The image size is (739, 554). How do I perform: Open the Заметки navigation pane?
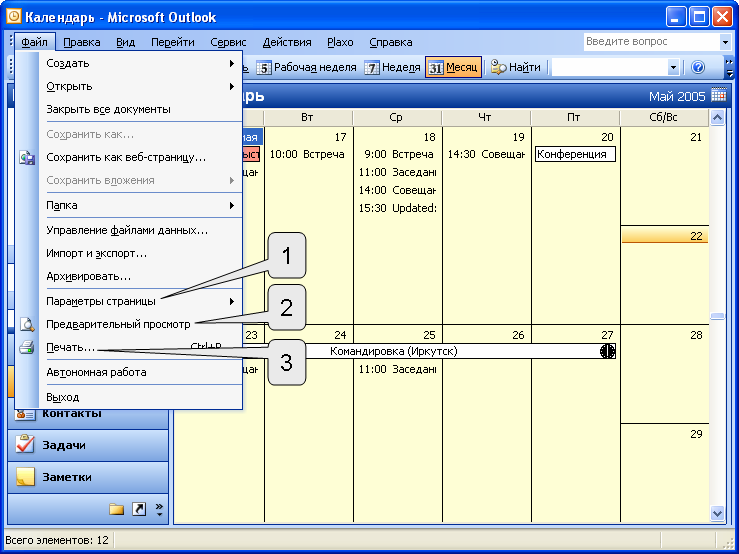point(88,477)
